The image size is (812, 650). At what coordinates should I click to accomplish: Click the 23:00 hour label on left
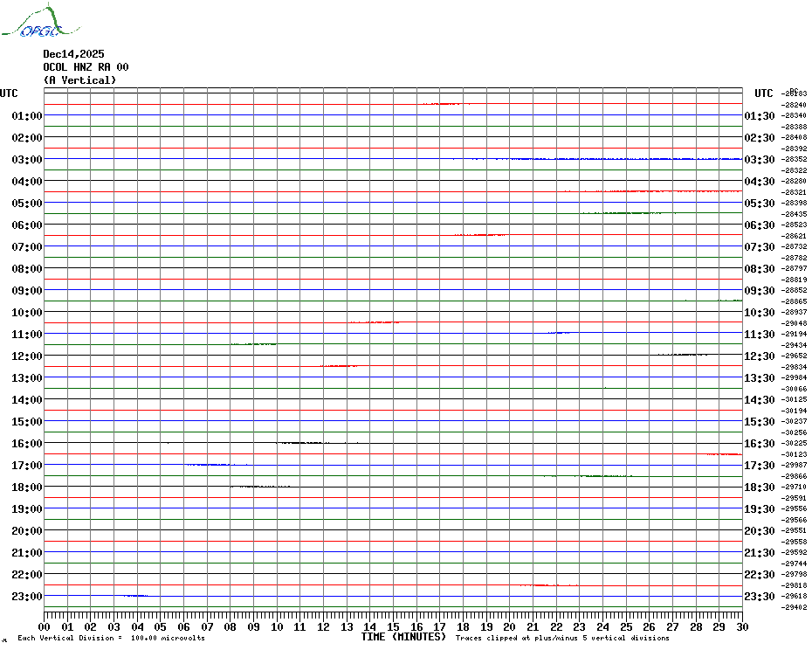pos(27,597)
